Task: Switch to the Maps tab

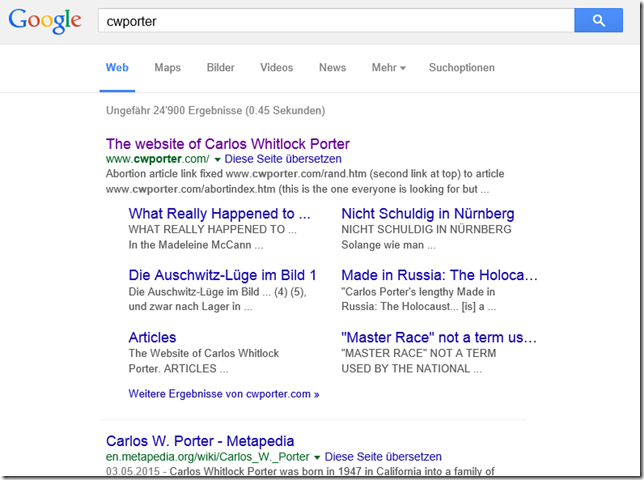Action: click(167, 68)
